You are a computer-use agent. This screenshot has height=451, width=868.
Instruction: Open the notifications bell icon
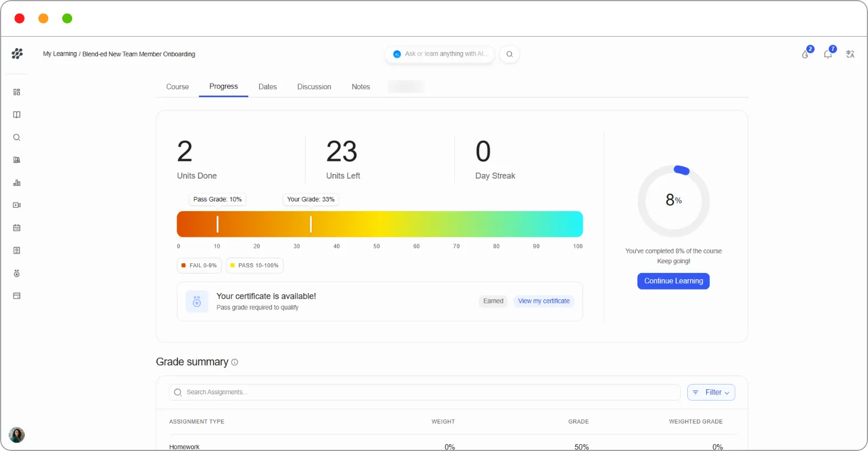click(828, 54)
